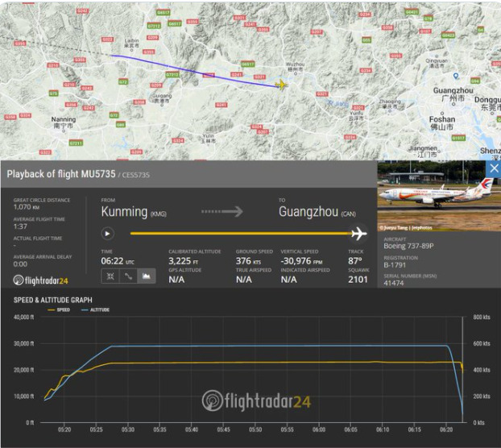
Task: Click the photo credit on aircraft image
Action: tap(405, 227)
